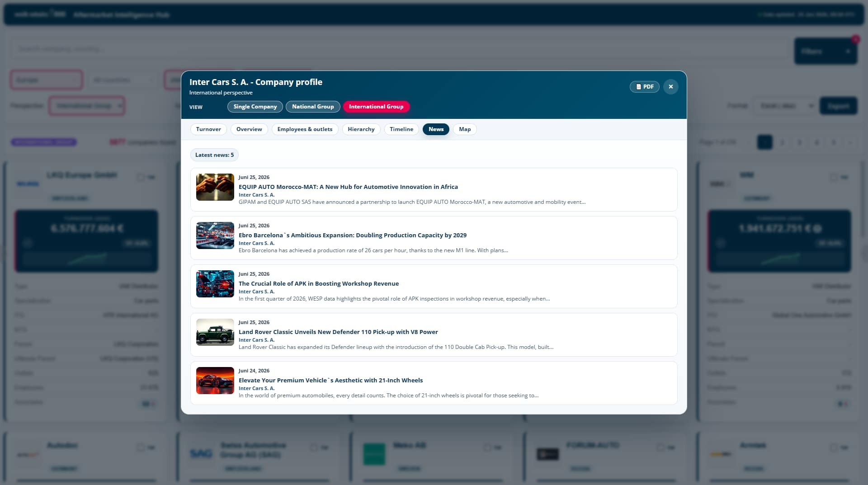Open the Format dropdown in background

tap(785, 106)
